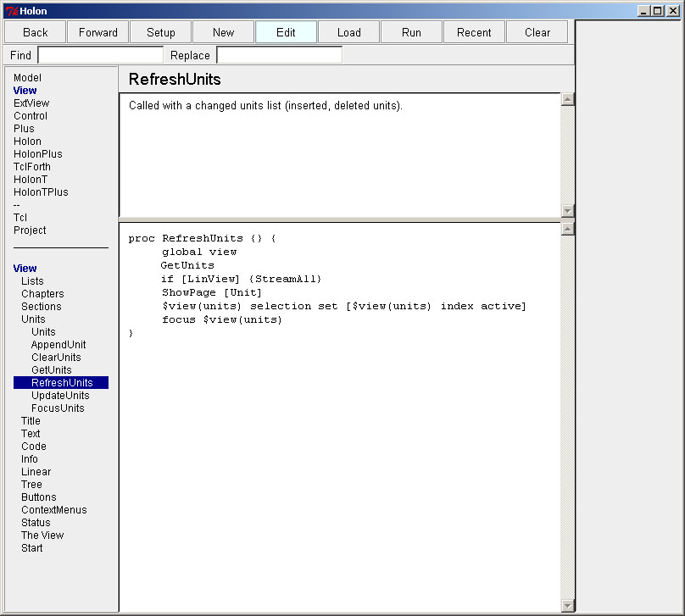
Task: Open the Recent list button
Action: pyautogui.click(x=474, y=32)
